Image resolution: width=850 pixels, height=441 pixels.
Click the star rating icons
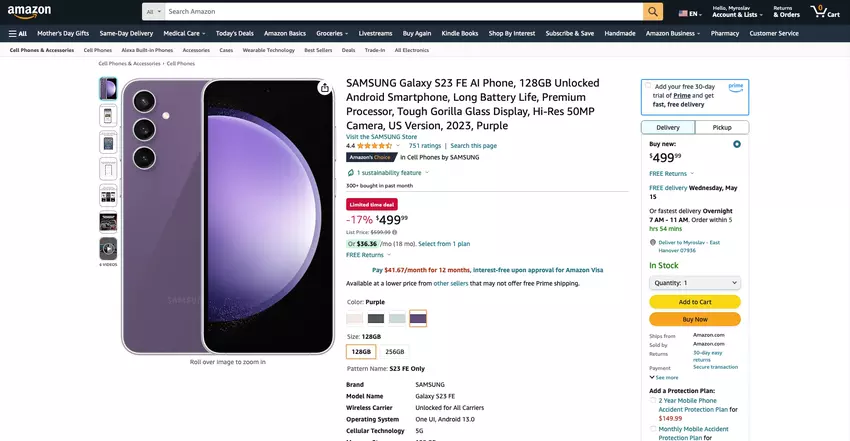point(374,146)
